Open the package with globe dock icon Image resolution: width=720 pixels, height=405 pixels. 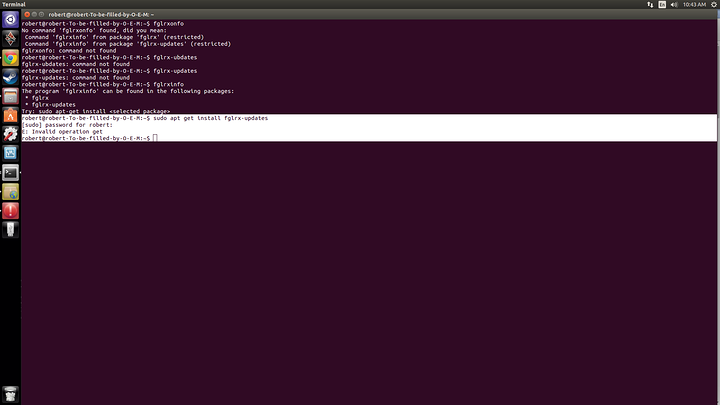(x=10, y=191)
